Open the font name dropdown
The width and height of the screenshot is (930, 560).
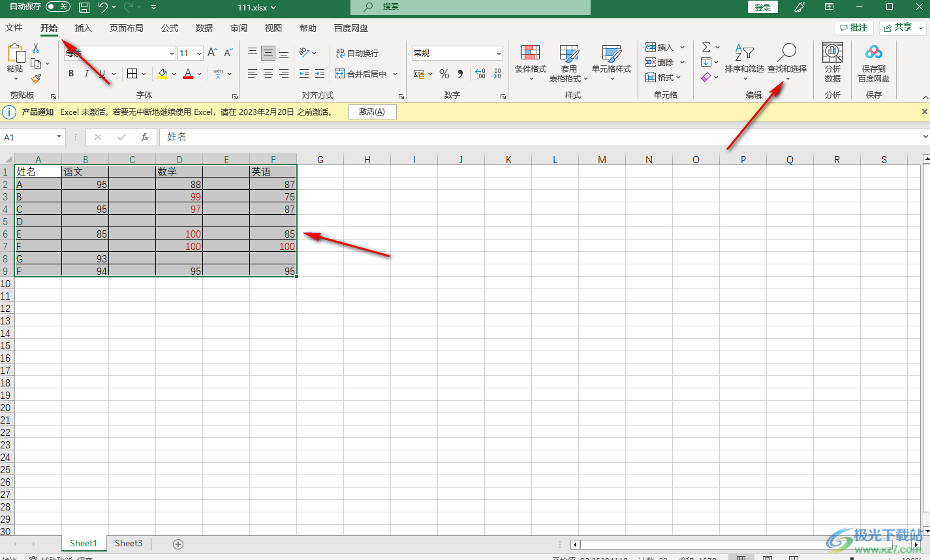click(x=172, y=54)
